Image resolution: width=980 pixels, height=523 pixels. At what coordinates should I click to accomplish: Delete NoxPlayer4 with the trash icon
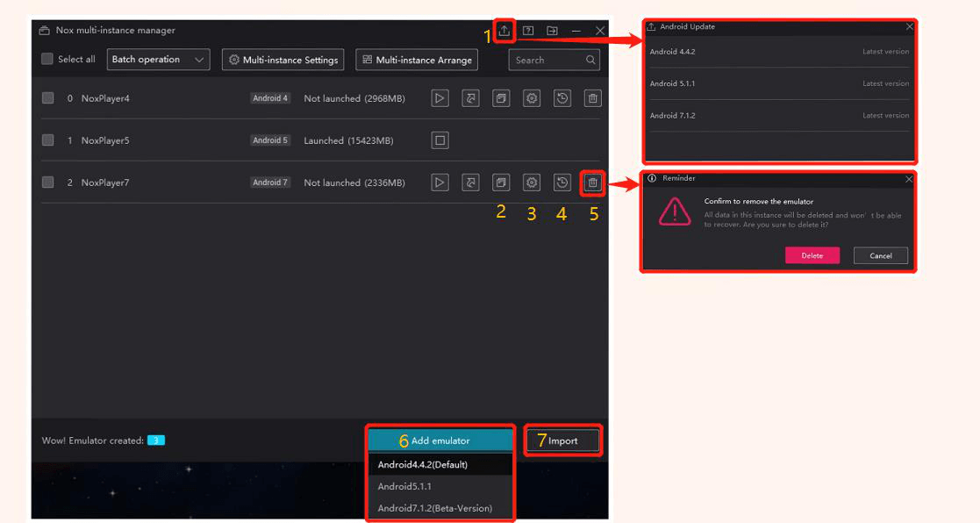(x=592, y=98)
